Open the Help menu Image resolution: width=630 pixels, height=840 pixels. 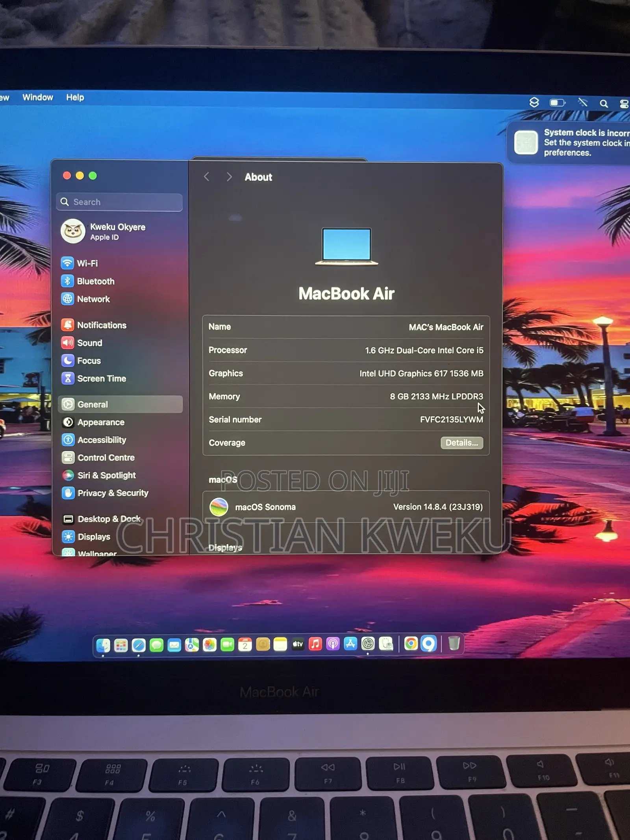pos(75,97)
